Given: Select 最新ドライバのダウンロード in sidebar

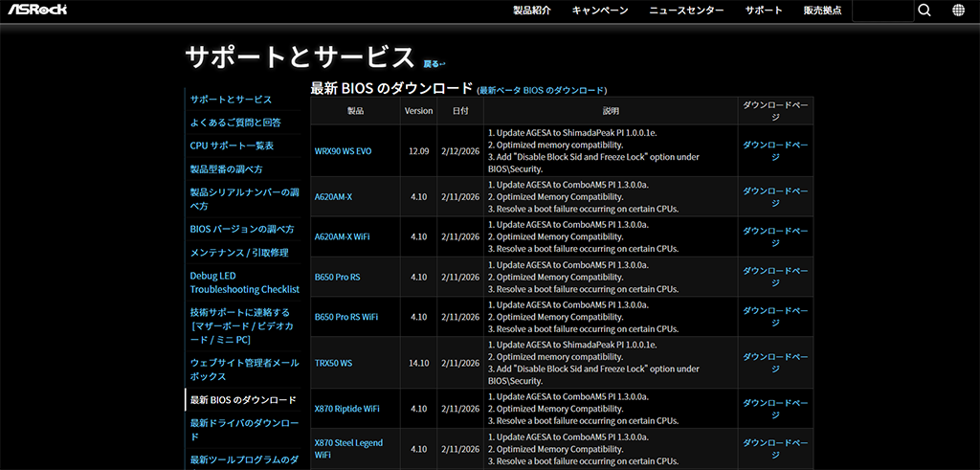Looking at the screenshot, I should click(x=244, y=429).
